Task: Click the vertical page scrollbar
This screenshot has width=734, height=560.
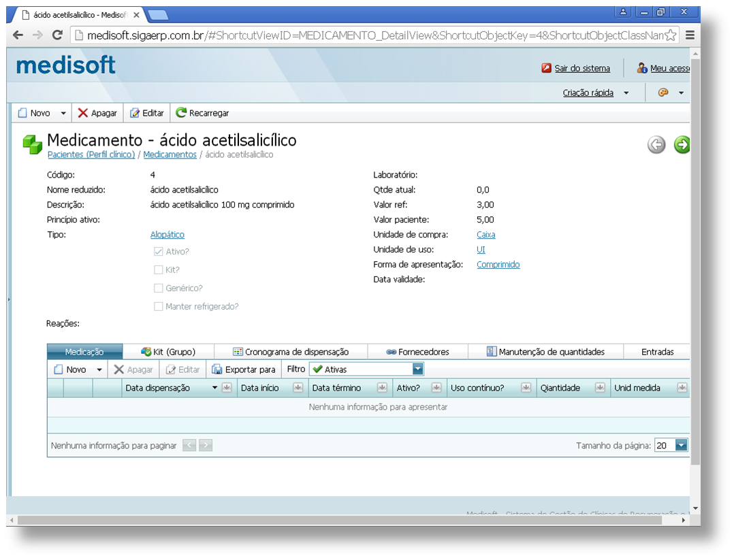Action: (x=695, y=262)
